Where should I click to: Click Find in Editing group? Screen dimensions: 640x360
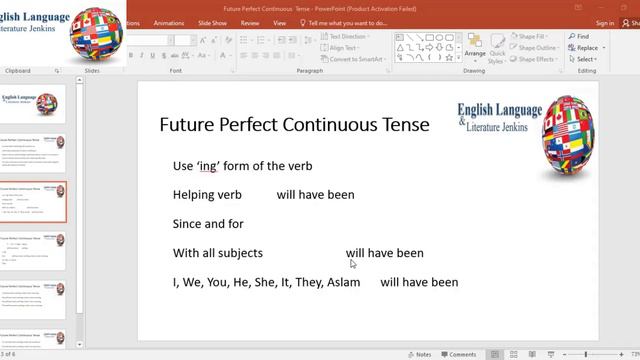pyautogui.click(x=579, y=36)
